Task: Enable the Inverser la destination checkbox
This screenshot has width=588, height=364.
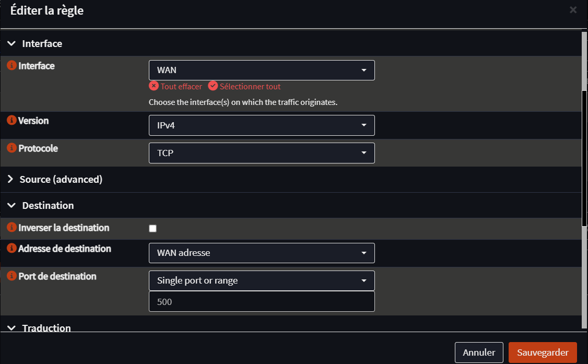Action: [x=152, y=228]
